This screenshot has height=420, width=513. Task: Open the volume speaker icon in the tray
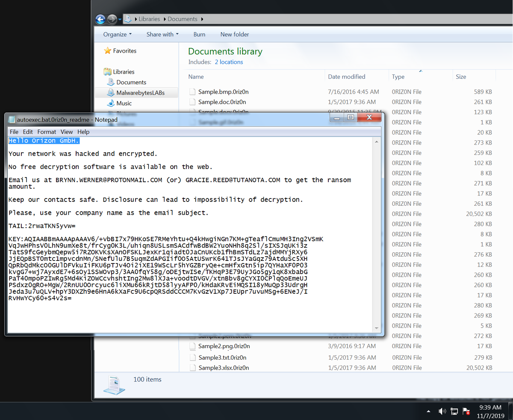pos(442,411)
